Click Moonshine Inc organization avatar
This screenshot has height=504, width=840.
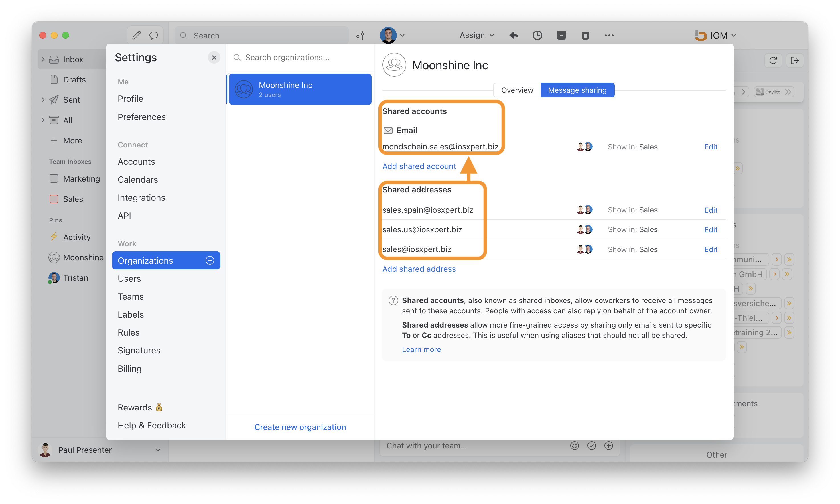tap(394, 64)
